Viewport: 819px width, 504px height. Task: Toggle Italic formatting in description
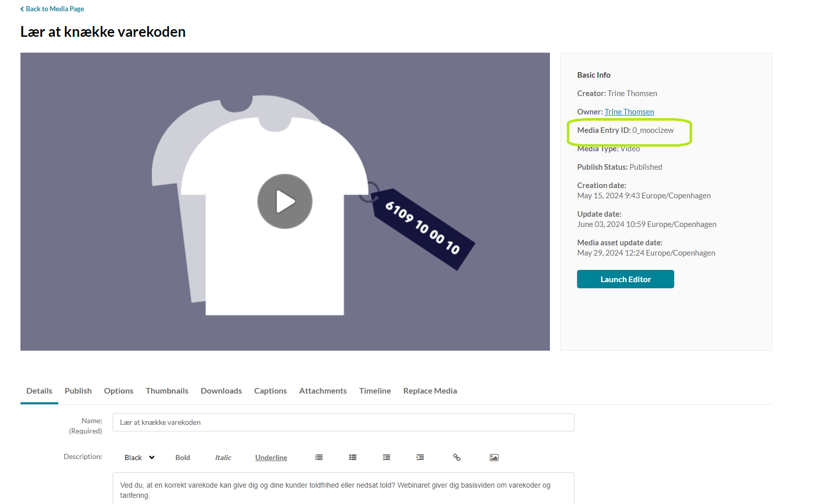pos(223,457)
